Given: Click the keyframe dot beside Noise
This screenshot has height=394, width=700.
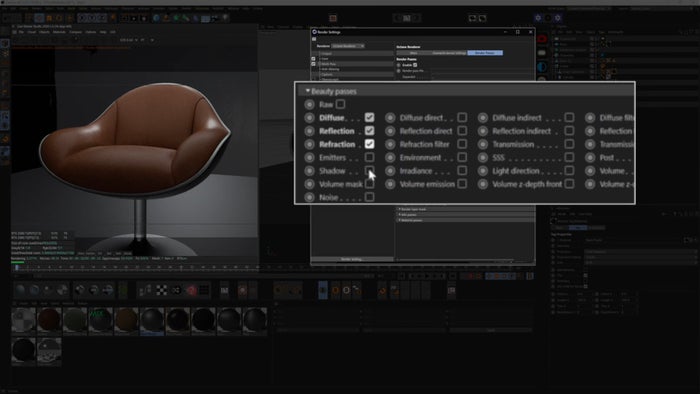Looking at the screenshot, I should (x=309, y=197).
